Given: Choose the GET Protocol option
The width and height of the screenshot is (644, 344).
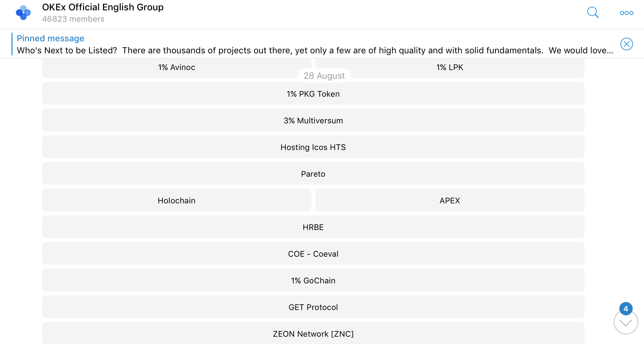Looking at the screenshot, I should click(313, 307).
